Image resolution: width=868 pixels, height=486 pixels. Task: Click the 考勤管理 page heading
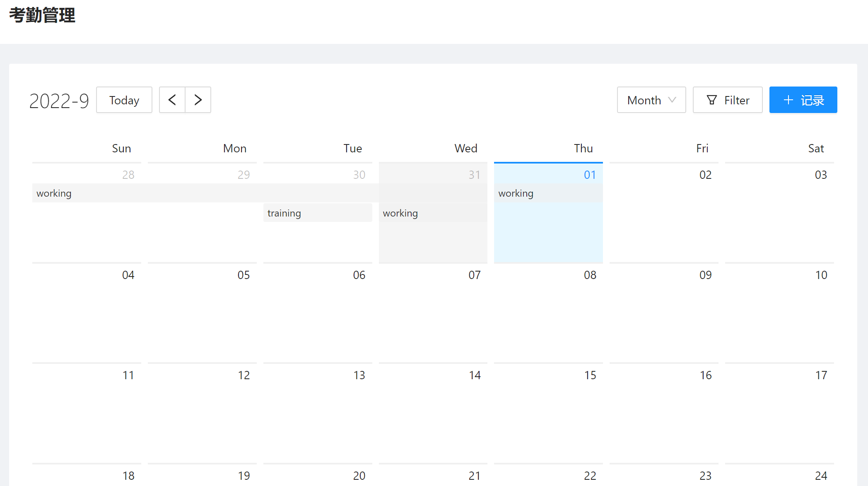42,15
